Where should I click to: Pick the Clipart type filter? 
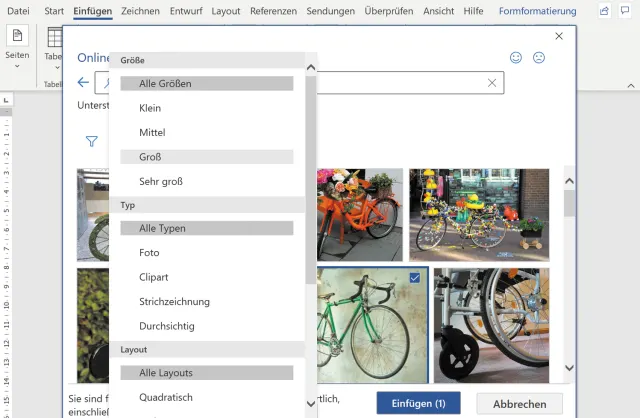coord(154,277)
